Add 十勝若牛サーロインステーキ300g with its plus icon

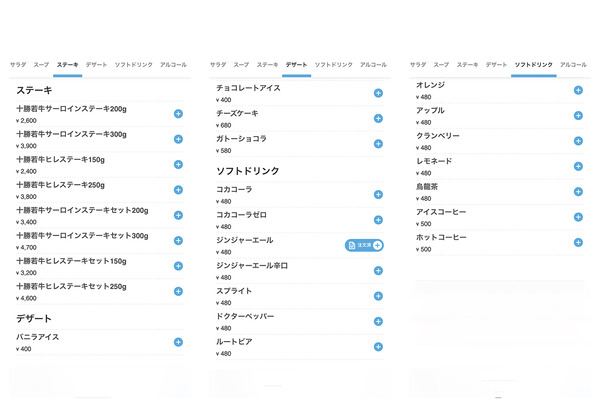[x=178, y=139]
